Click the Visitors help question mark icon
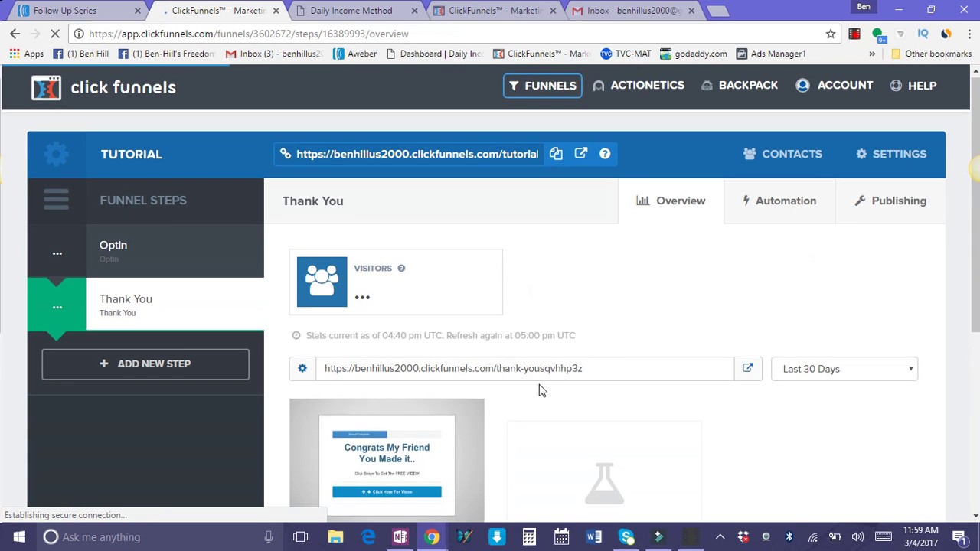The image size is (980, 551). [x=401, y=268]
